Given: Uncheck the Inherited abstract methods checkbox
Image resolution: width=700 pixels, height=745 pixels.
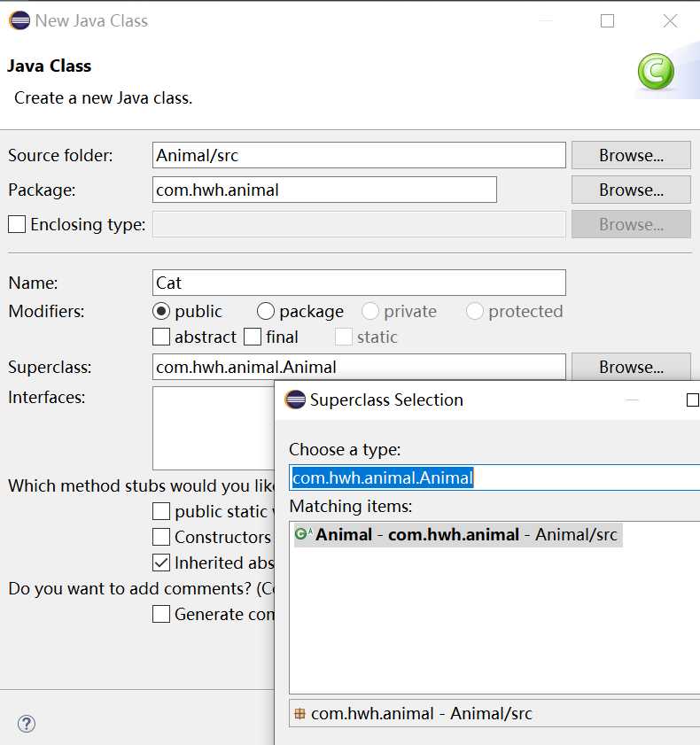Looking at the screenshot, I should coord(161,563).
